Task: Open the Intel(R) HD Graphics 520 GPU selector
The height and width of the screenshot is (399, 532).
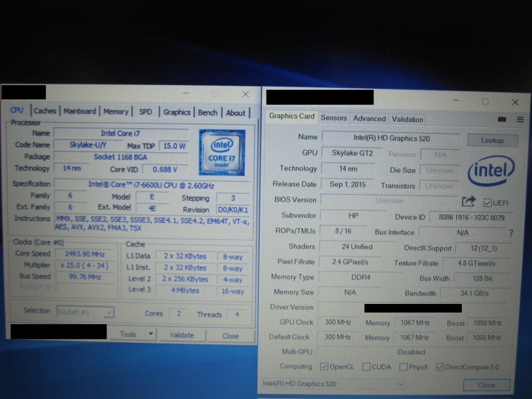Action: [333, 384]
